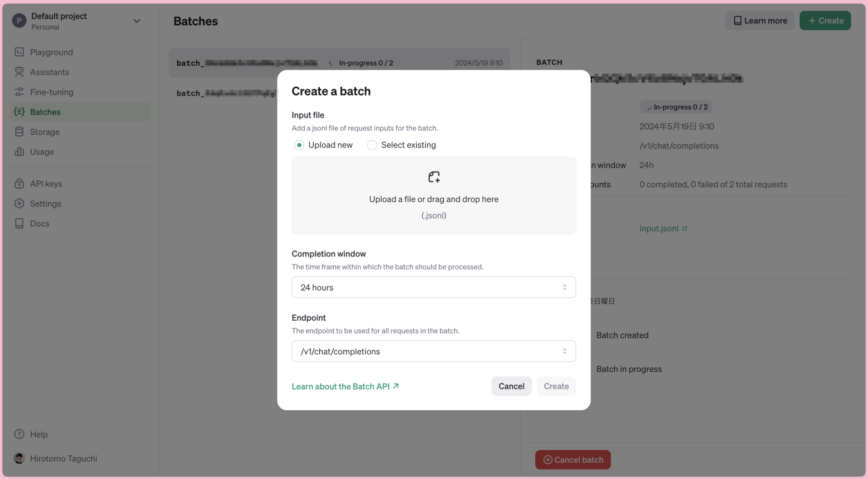Open Storage from the sidebar

coord(19,132)
